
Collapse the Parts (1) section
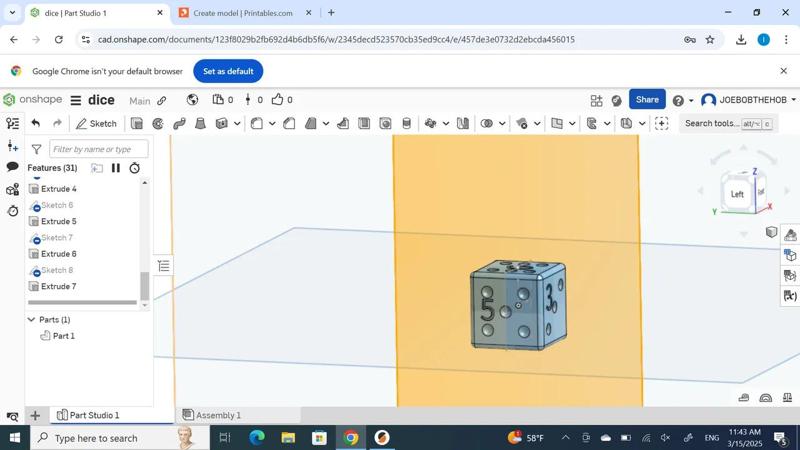pos(31,320)
